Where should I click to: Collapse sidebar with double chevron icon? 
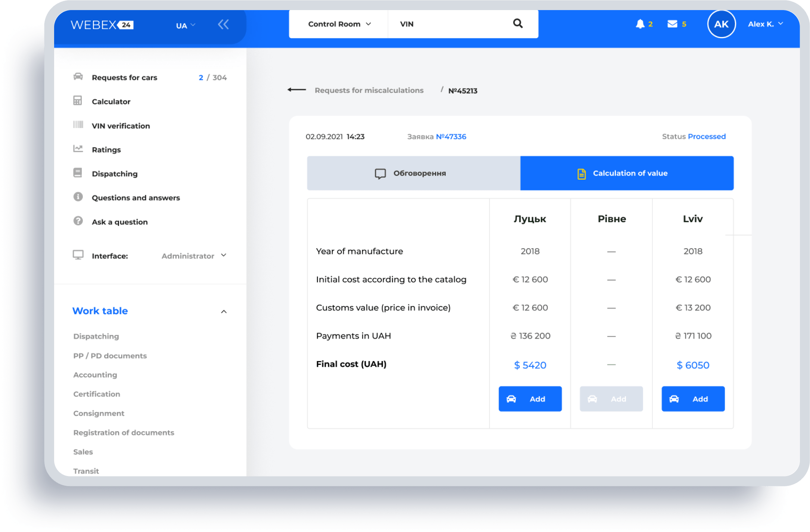click(223, 25)
